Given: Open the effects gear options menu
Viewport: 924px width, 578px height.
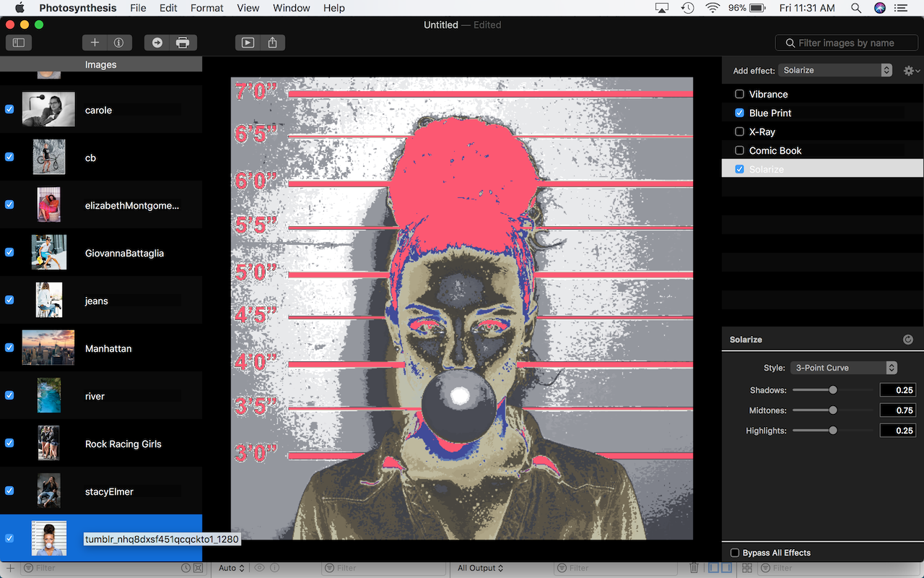Looking at the screenshot, I should 911,71.
